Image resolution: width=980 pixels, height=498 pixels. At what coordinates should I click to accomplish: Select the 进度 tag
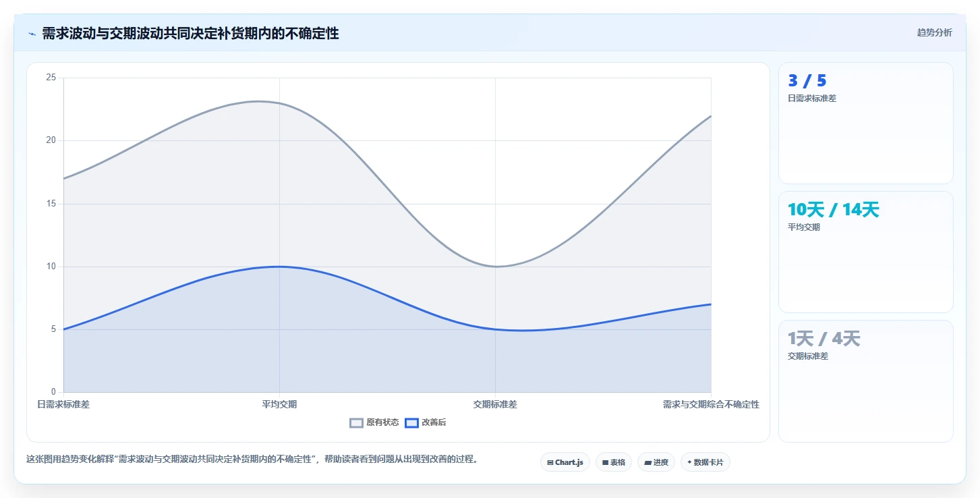tap(656, 462)
